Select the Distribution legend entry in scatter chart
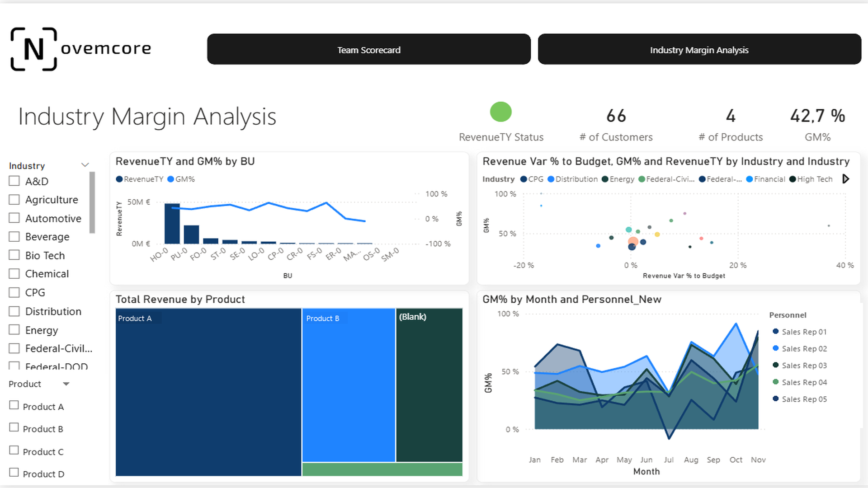868x488 pixels. click(572, 179)
